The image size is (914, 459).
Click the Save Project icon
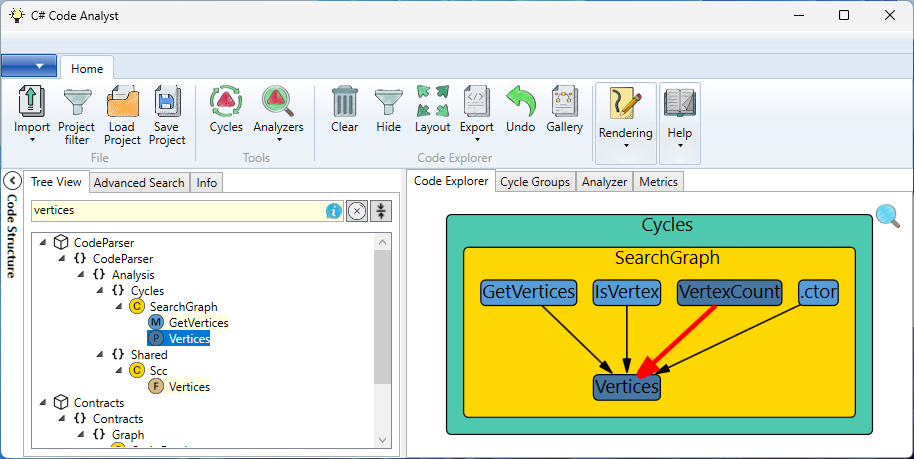click(167, 102)
